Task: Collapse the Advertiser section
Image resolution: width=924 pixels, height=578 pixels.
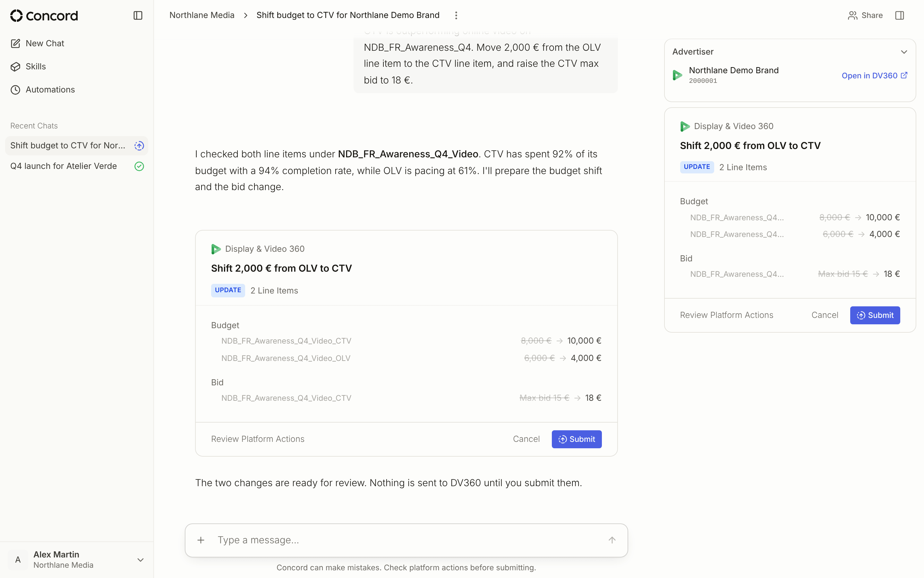Action: [x=904, y=52]
